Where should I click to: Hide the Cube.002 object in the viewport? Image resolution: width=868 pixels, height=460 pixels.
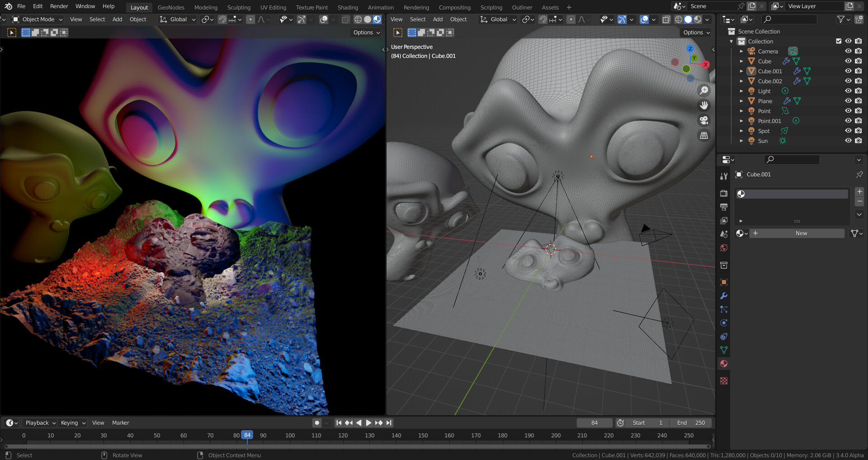848,81
